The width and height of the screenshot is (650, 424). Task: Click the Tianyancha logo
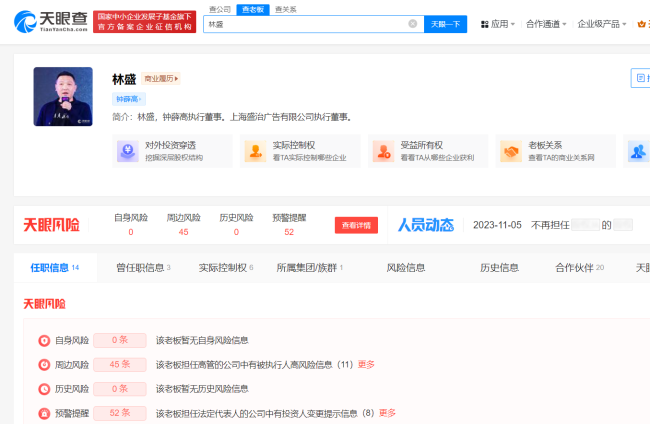pyautogui.click(x=51, y=22)
